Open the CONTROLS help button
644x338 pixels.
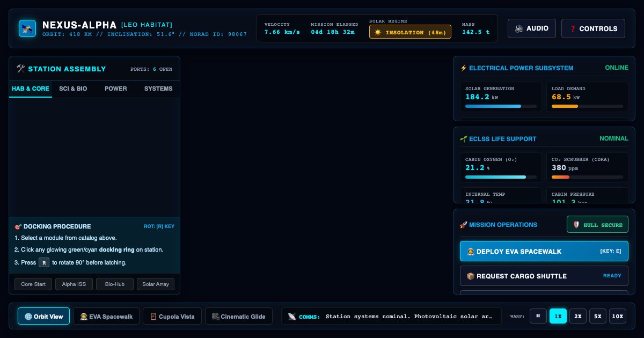(x=593, y=28)
